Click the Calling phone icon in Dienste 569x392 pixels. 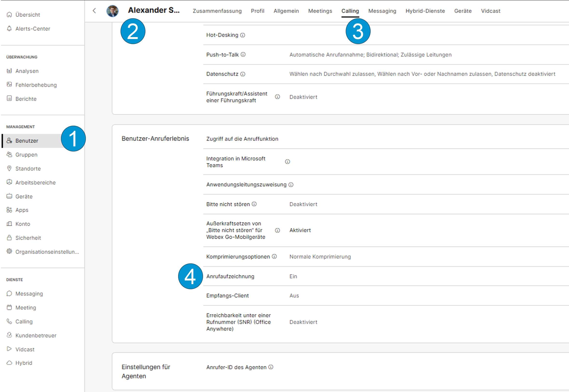9,321
